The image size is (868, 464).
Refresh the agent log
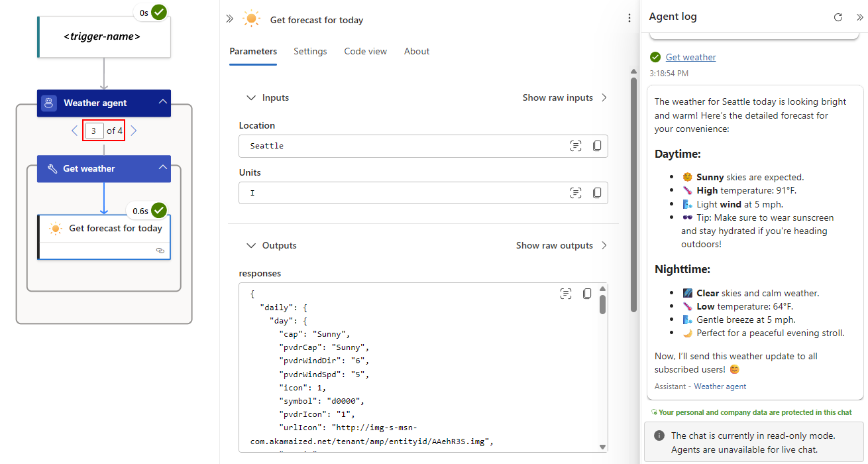838,17
